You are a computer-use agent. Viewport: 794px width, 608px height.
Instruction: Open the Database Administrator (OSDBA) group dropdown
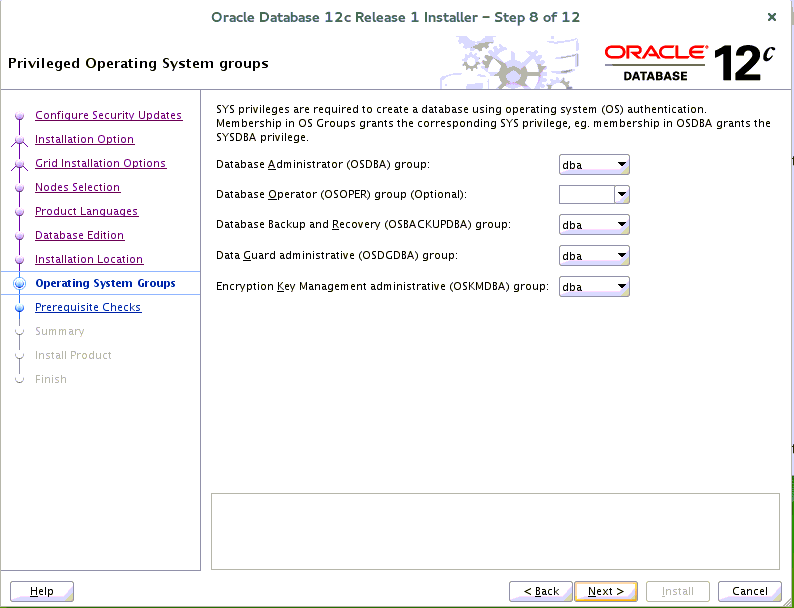pos(594,165)
